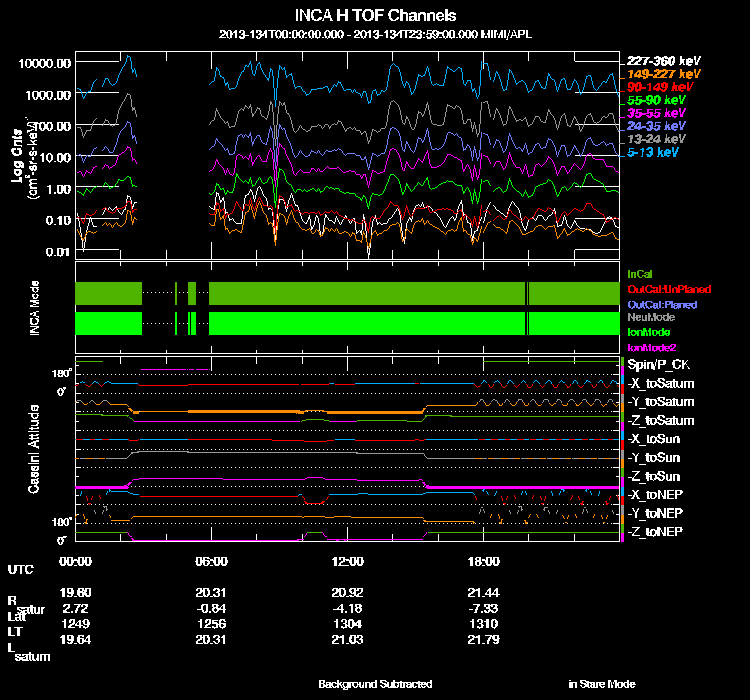Click the latitude value '-7.33'
Viewport: 750px width, 700px height.
point(483,608)
